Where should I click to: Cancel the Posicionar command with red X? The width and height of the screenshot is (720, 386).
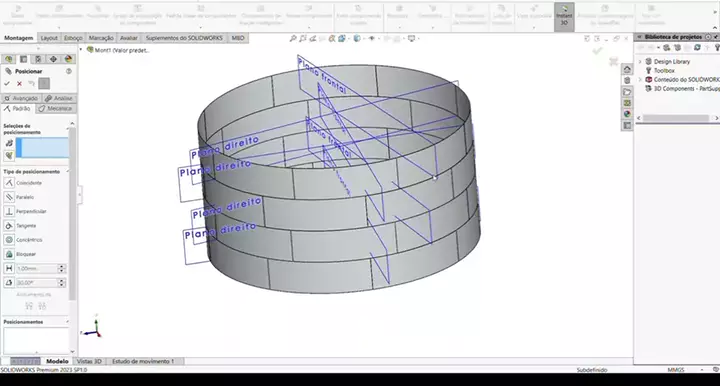19,84
